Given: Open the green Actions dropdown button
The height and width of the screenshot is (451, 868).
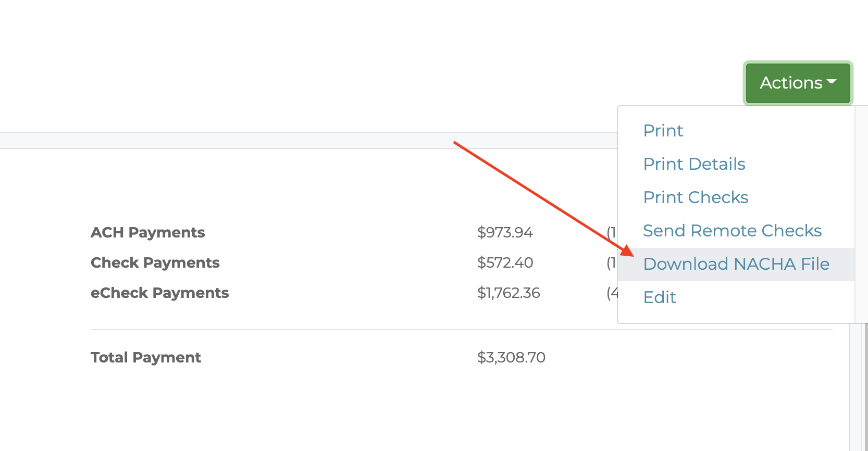Looking at the screenshot, I should point(798,83).
